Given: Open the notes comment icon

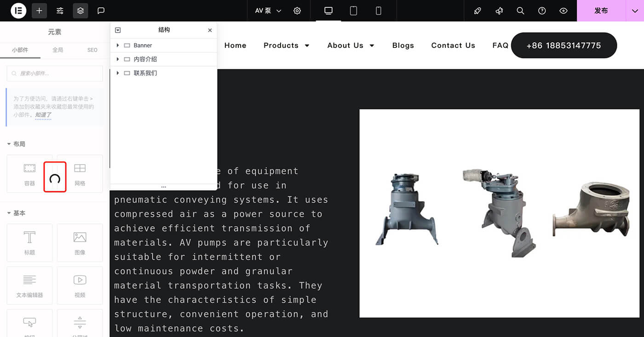Looking at the screenshot, I should [101, 11].
